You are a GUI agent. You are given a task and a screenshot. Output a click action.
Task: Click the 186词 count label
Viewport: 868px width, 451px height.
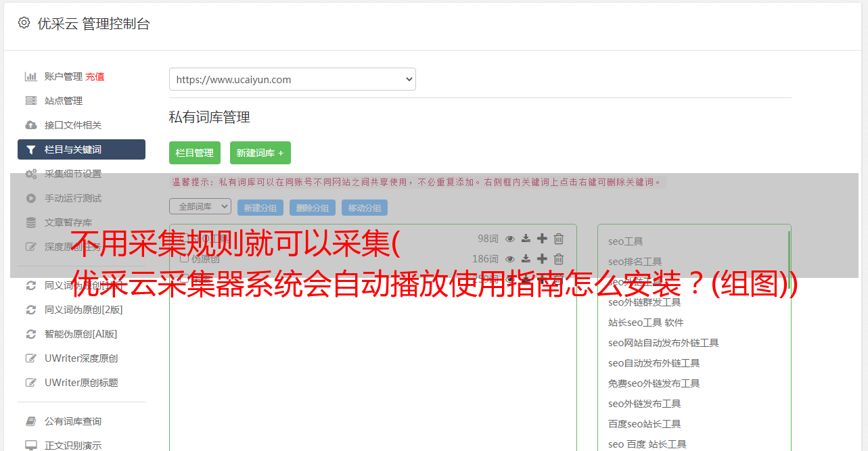point(485,259)
